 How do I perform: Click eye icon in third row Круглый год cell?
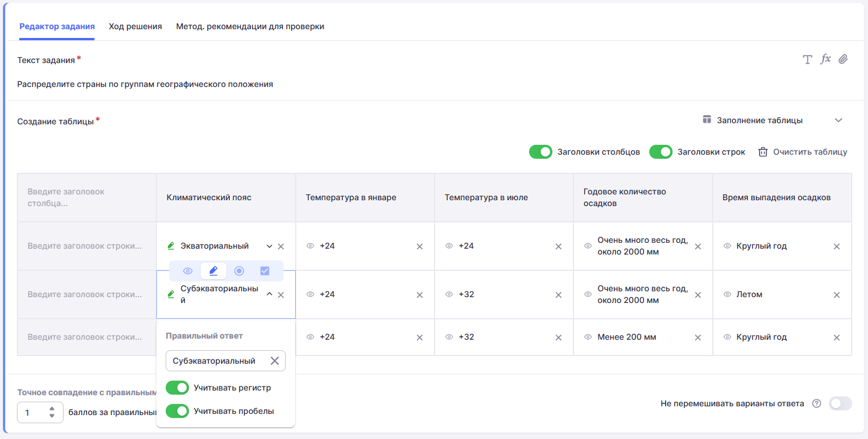pyautogui.click(x=727, y=337)
